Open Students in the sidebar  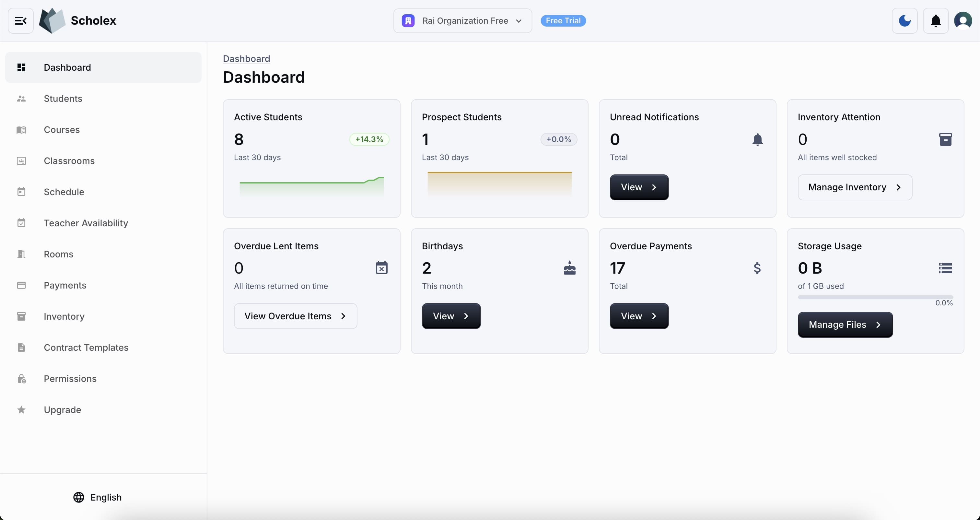[63, 99]
